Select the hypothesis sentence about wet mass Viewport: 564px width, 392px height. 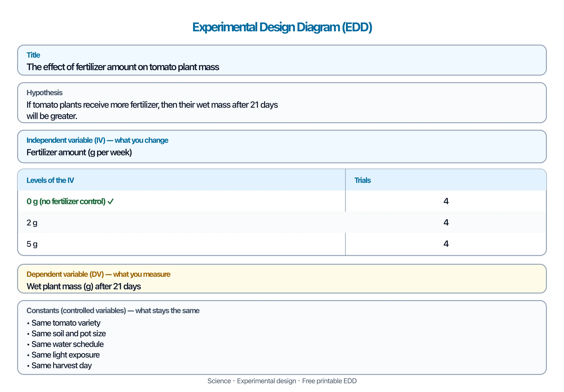coord(152,110)
